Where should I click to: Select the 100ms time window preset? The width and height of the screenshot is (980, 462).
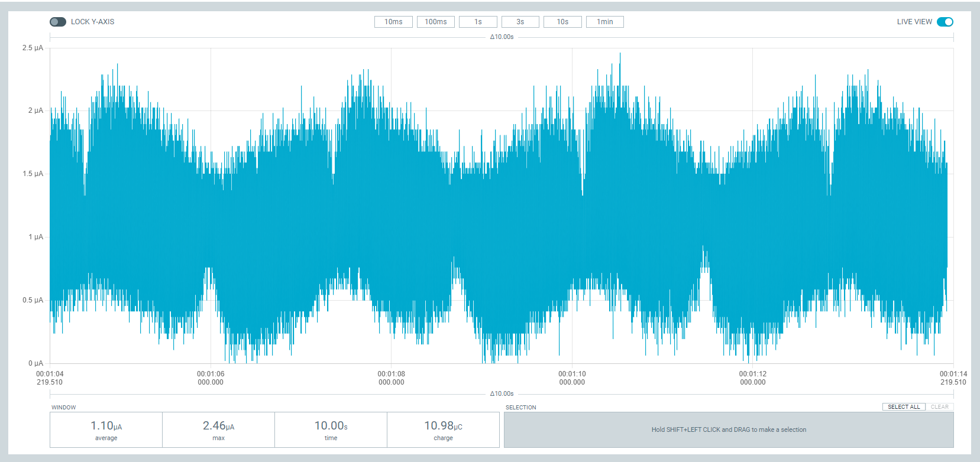(x=436, y=22)
